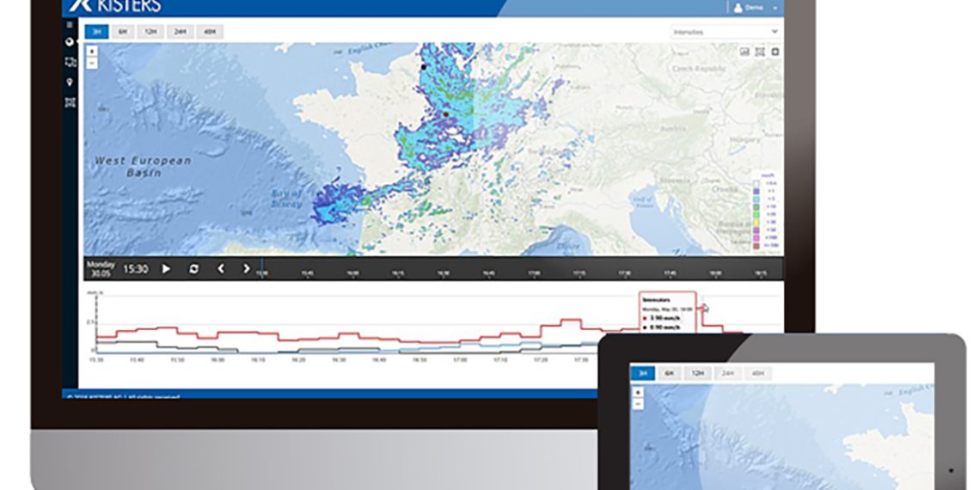Click the yellow legend color swatch
980x490 pixels.
click(x=756, y=222)
